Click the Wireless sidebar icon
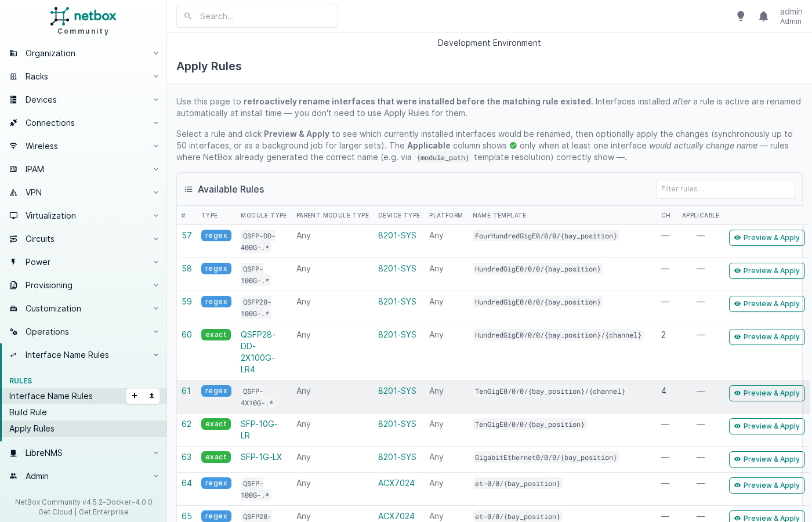Screen dimensions: 812x522 click(13, 146)
